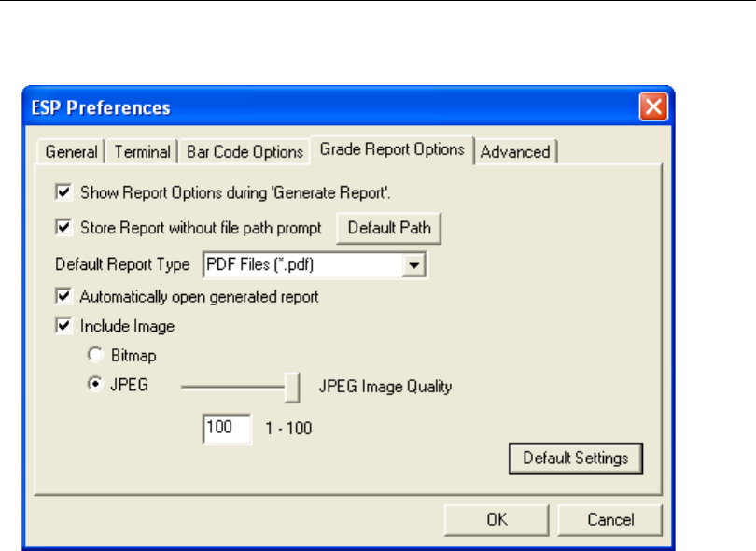Viewport: 756px width, 551px height.
Task: Cancel the preferences dialog
Action: click(610, 520)
